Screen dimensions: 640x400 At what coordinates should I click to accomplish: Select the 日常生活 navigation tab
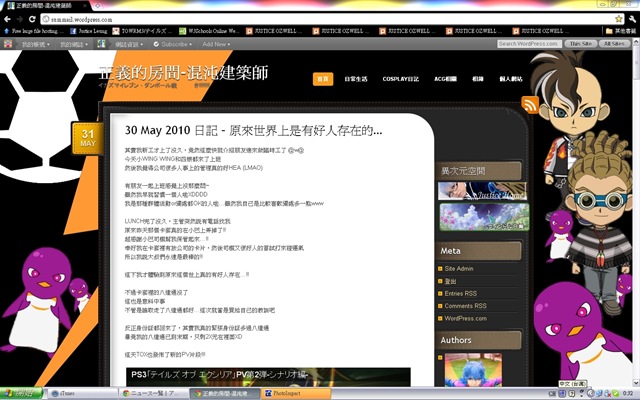(356, 78)
